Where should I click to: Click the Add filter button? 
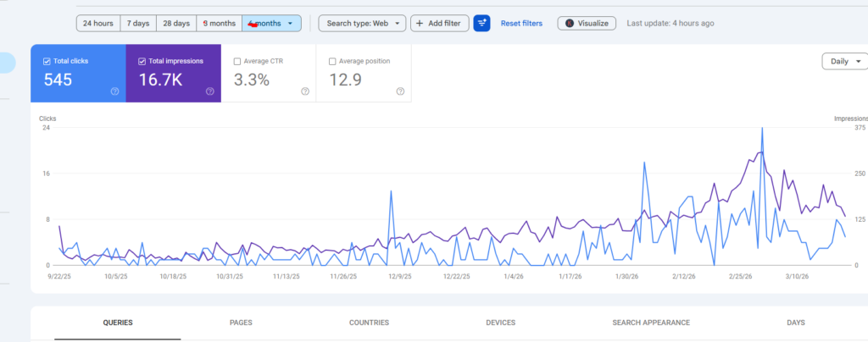pyautogui.click(x=440, y=23)
